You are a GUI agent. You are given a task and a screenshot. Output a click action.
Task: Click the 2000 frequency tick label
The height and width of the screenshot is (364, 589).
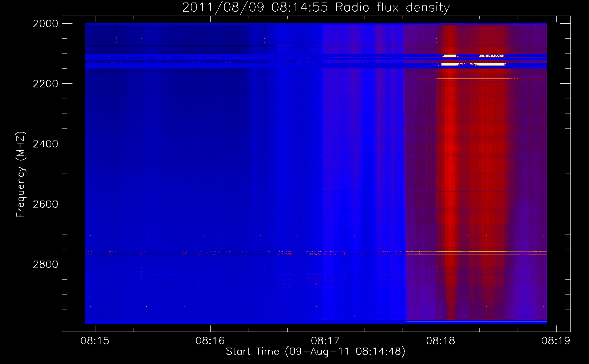(x=46, y=24)
